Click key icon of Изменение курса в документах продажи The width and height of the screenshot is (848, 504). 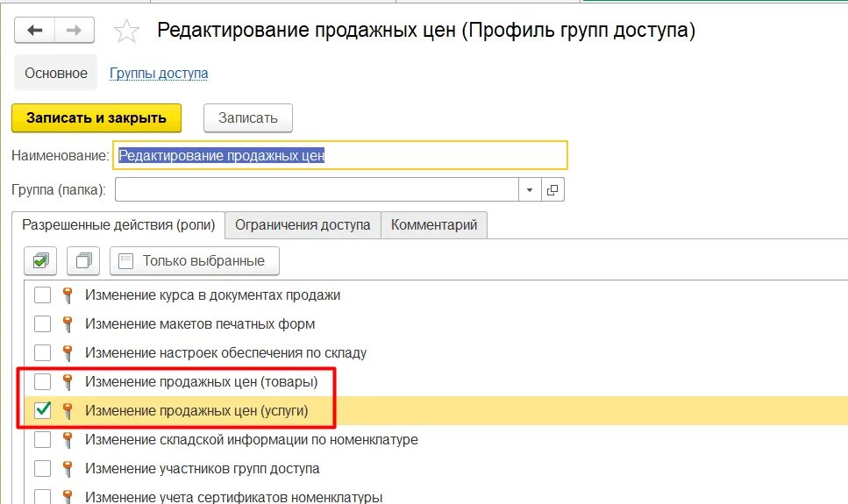coord(67,295)
